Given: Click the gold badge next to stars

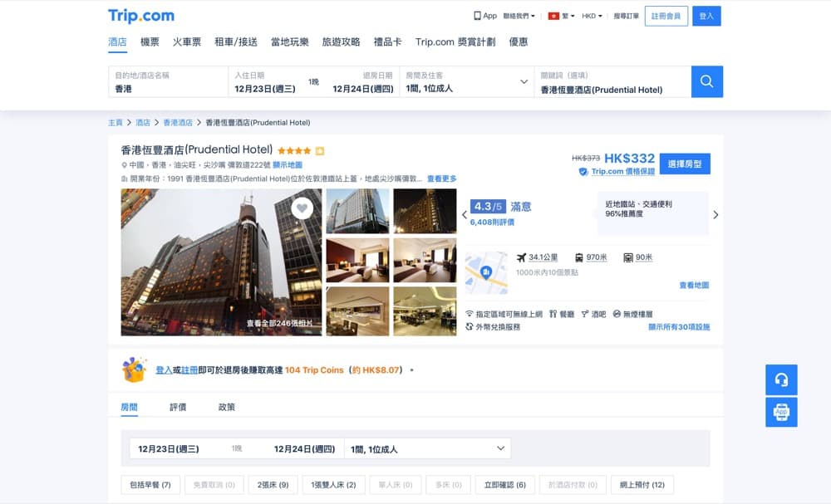Looking at the screenshot, I should coord(320,151).
